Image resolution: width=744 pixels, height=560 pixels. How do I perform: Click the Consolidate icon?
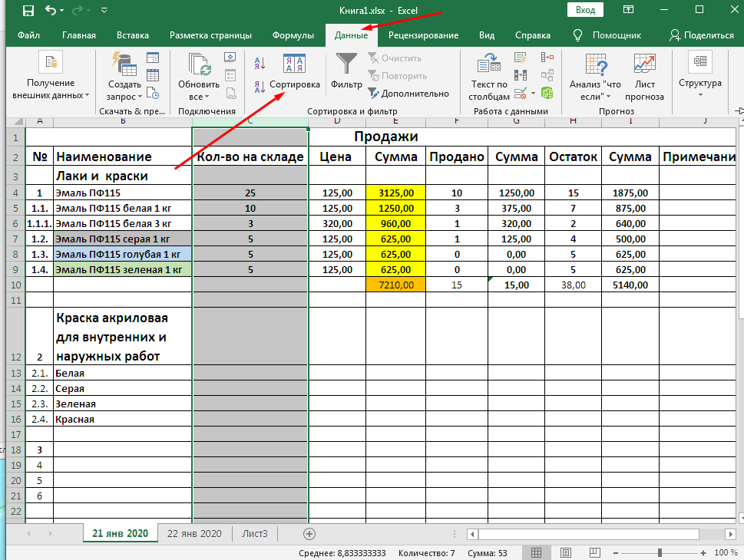coord(547,58)
